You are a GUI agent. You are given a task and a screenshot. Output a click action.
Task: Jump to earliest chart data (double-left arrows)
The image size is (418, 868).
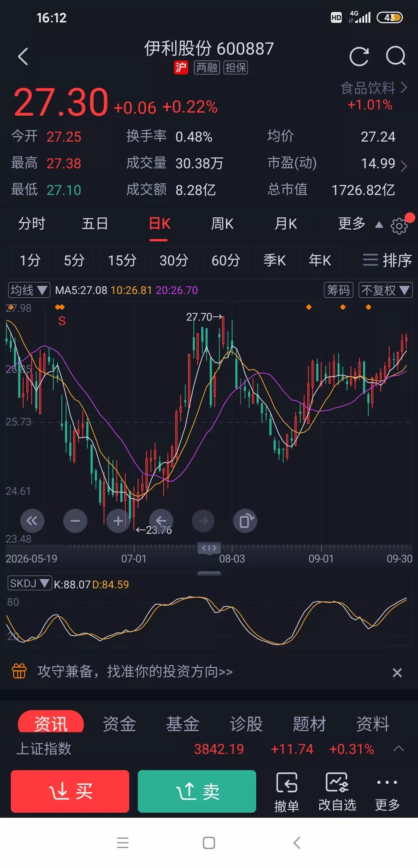tap(32, 521)
